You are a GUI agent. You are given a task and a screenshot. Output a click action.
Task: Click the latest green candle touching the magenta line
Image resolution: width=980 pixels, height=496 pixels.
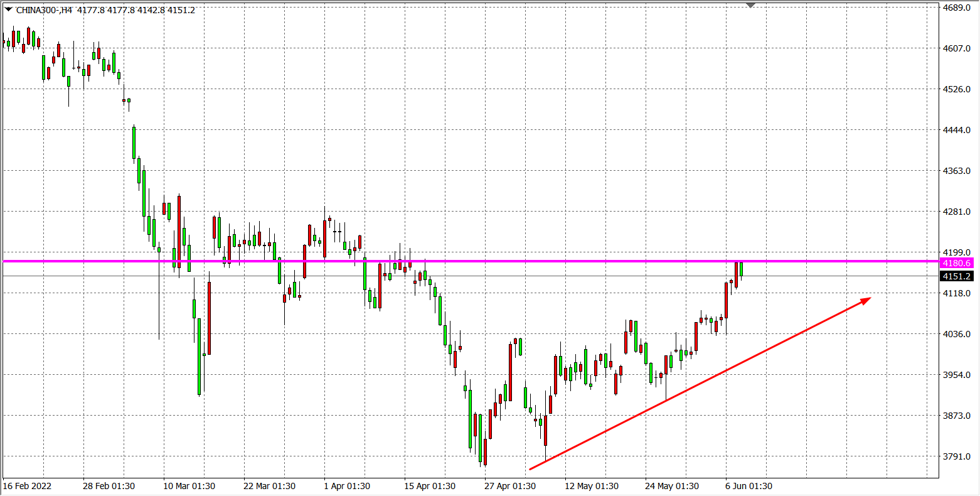(741, 269)
